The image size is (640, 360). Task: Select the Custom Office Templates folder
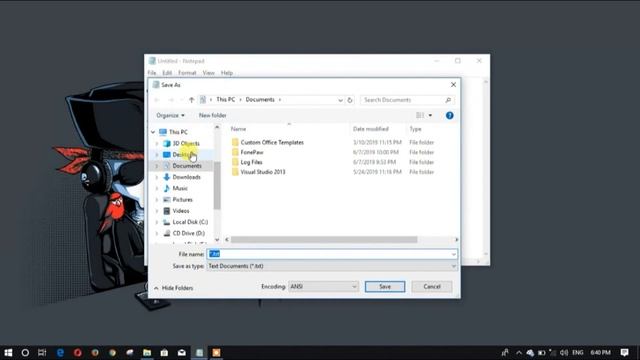point(272,142)
